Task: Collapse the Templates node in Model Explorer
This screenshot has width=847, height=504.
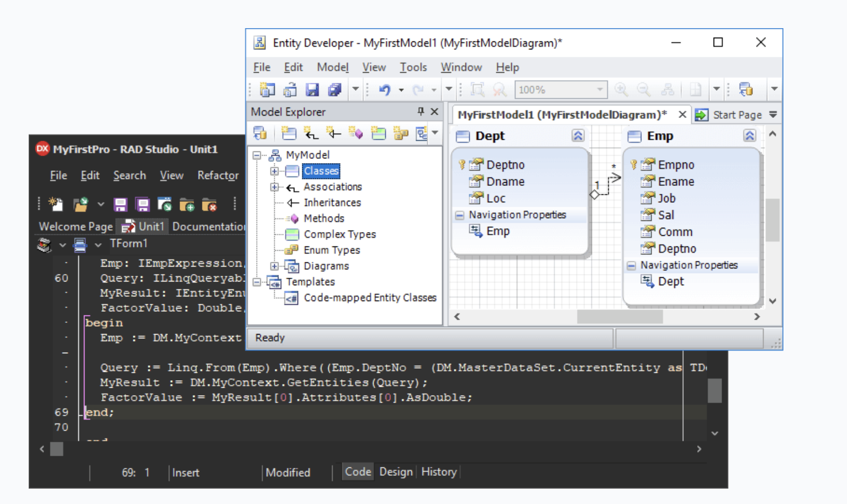Action: point(257,282)
